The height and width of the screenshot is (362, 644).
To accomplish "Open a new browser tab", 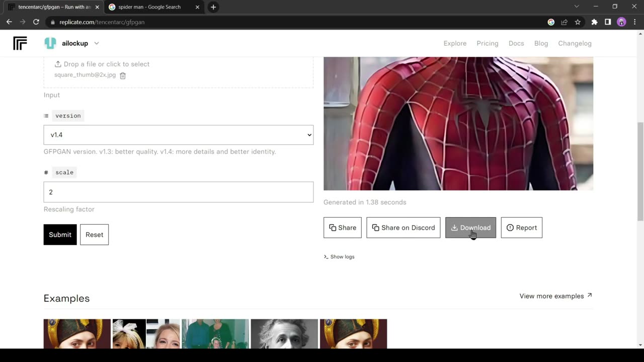I will coord(213,7).
